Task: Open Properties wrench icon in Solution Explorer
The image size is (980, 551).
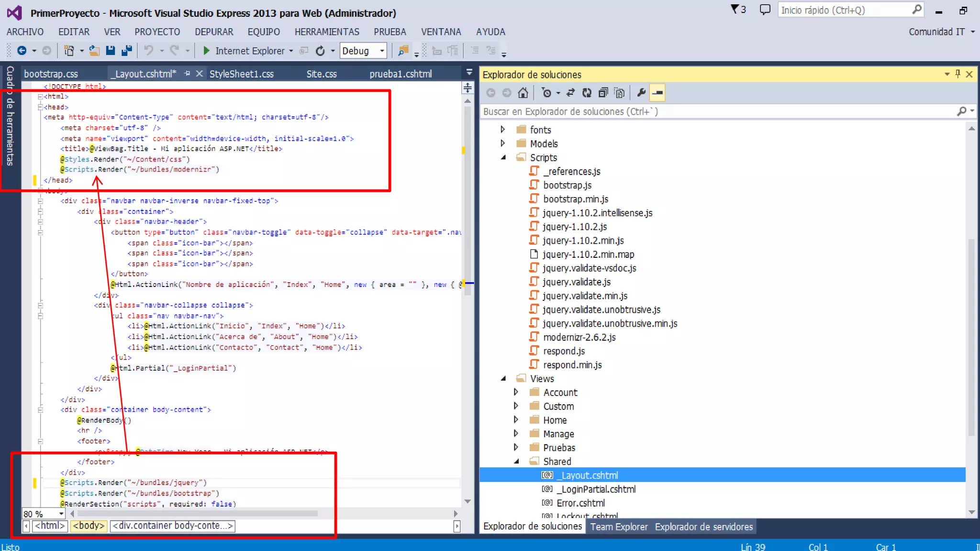Action: click(641, 93)
